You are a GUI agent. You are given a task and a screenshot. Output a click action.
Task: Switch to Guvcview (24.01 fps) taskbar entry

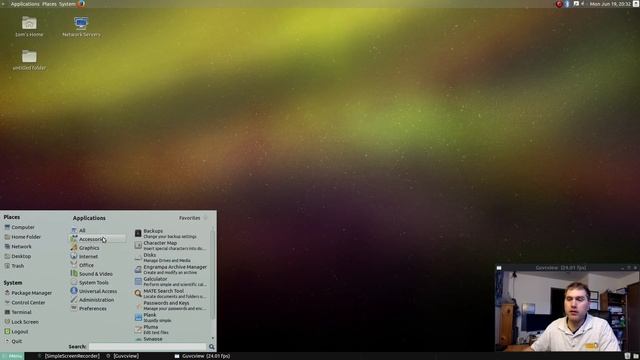point(202,356)
